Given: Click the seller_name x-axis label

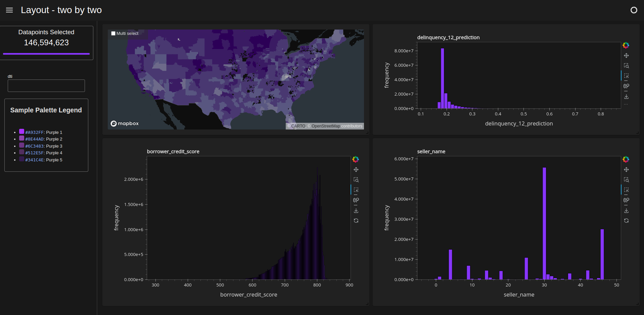Looking at the screenshot, I should coord(519,295).
